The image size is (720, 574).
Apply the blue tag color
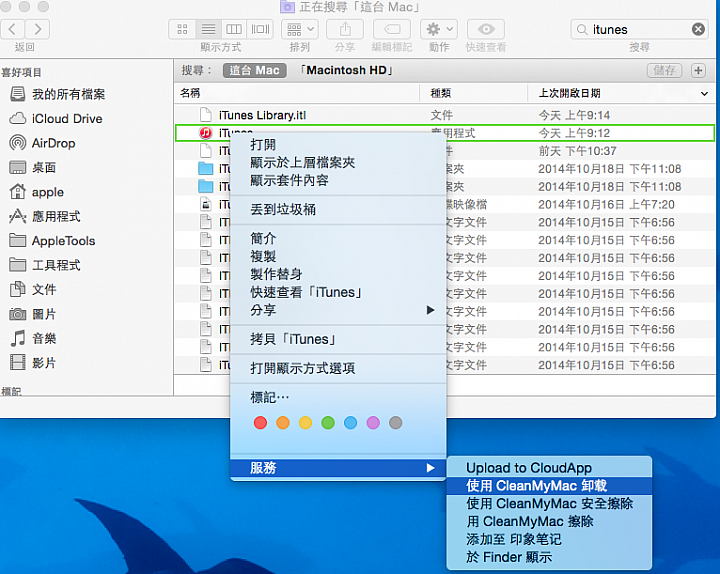(x=350, y=422)
